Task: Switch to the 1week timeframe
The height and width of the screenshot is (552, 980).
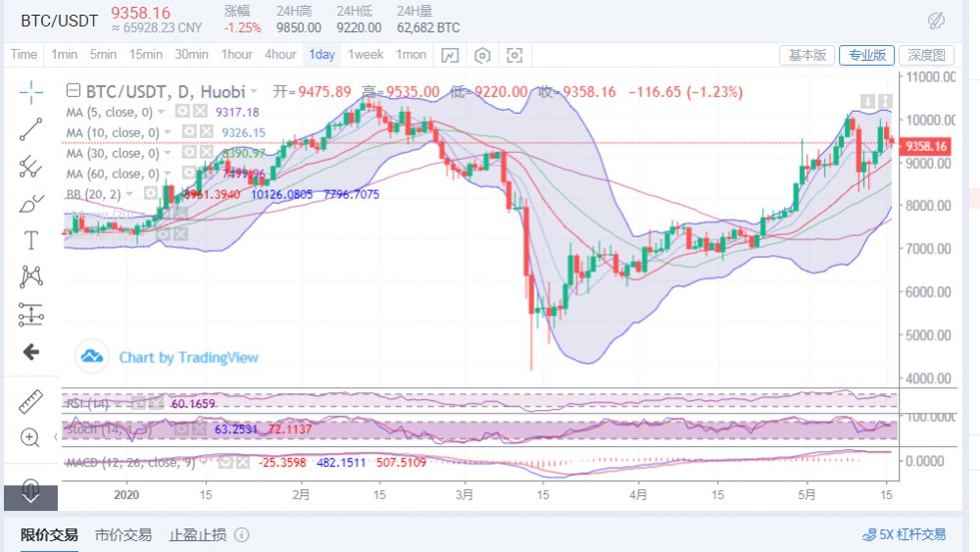Action: tap(366, 55)
